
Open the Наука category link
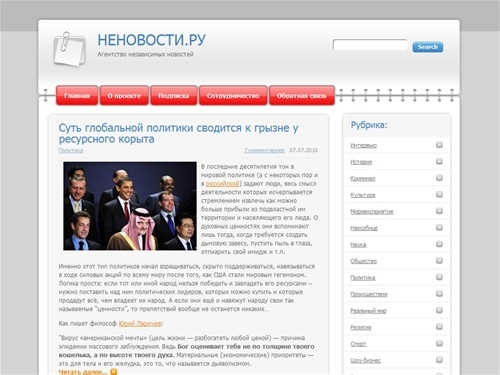[x=358, y=245]
